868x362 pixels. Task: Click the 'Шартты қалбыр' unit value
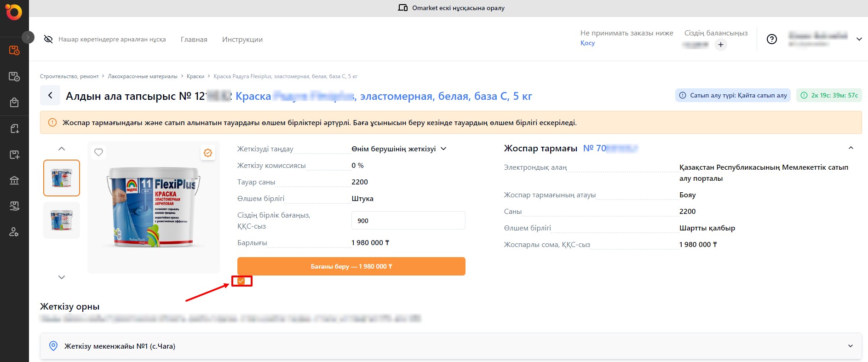pyautogui.click(x=707, y=228)
